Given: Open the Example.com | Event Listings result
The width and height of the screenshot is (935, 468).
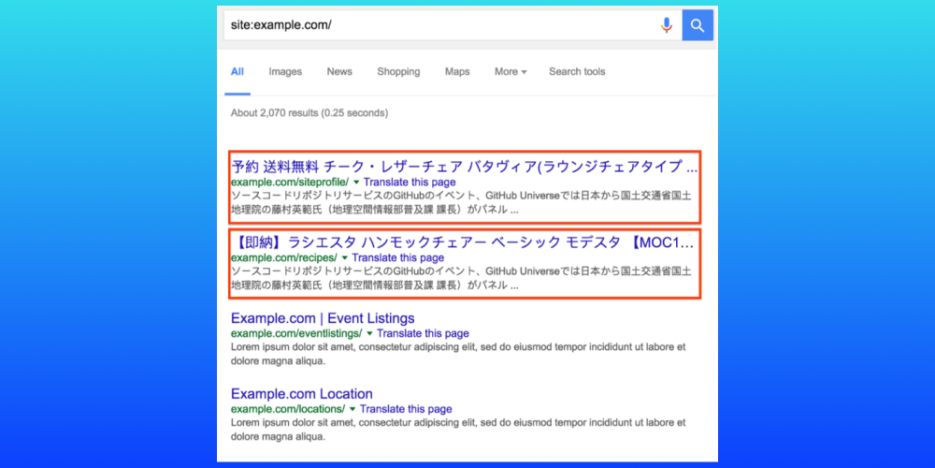Looking at the screenshot, I should (x=323, y=318).
